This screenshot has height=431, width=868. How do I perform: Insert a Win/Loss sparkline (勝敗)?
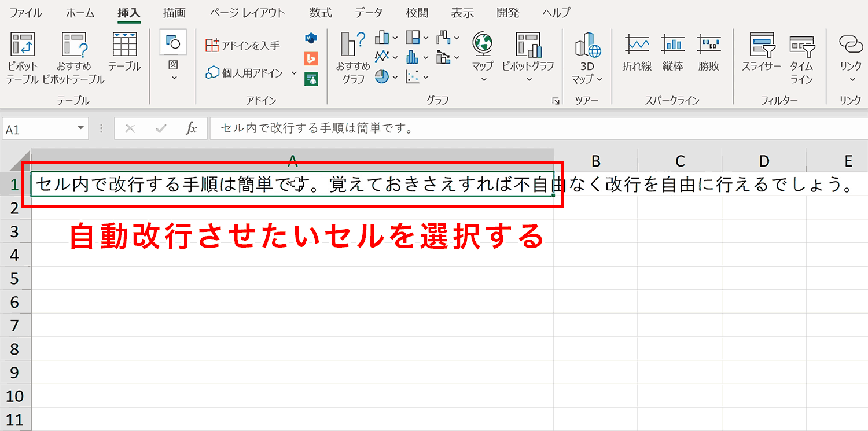point(709,52)
